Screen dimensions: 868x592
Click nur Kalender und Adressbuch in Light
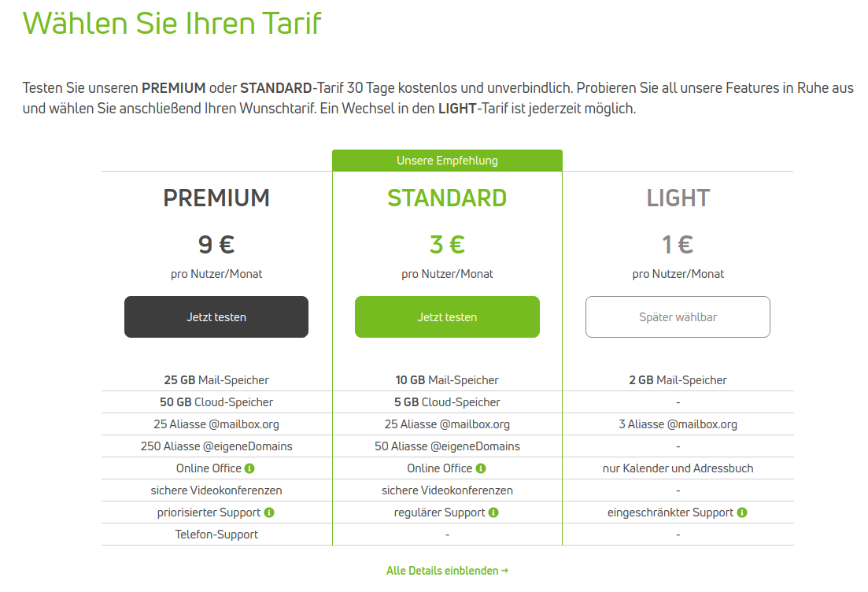coord(678,468)
